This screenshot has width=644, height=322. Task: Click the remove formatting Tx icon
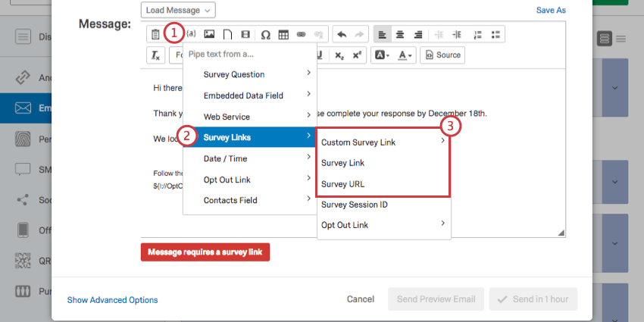tap(155, 55)
